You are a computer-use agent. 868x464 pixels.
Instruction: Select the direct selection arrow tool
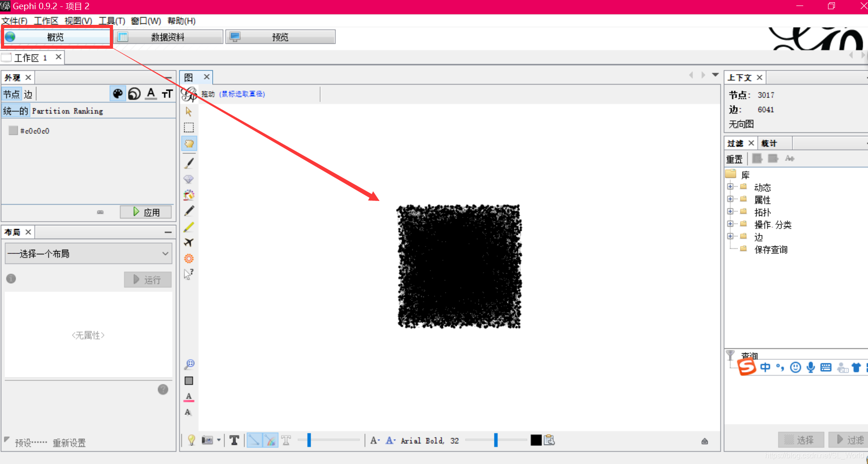click(x=189, y=112)
